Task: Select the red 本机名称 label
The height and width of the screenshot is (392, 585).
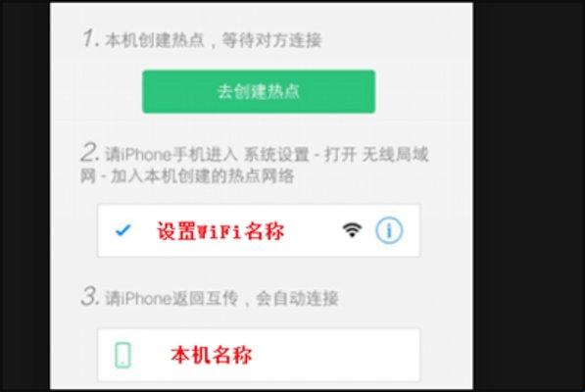Action: [211, 355]
